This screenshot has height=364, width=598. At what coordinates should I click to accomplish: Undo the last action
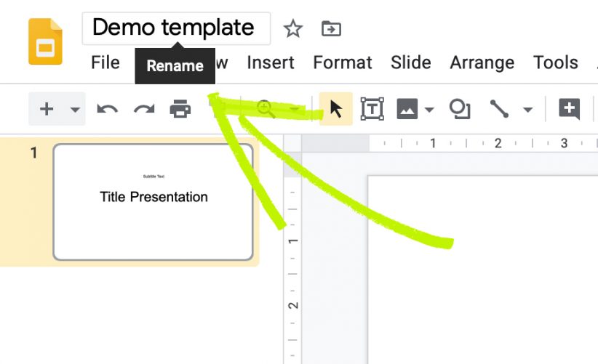tap(107, 110)
